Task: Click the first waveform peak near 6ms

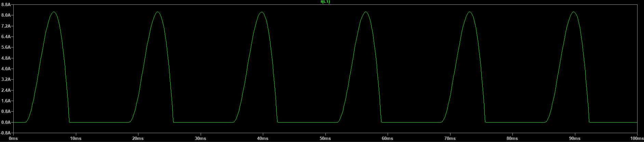Action: pyautogui.click(x=54, y=12)
